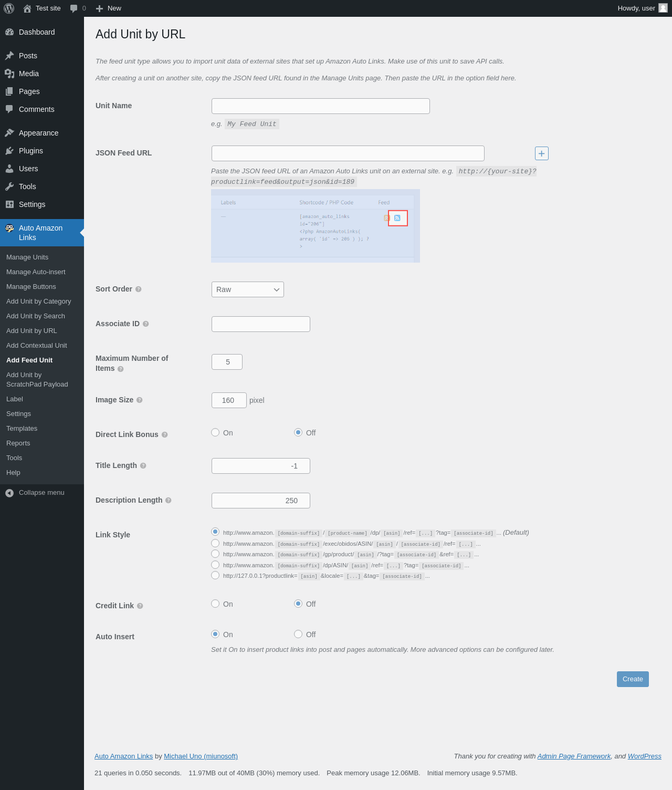672x790 pixels.
Task: Click Howdy, user account menu
Action: (642, 8)
